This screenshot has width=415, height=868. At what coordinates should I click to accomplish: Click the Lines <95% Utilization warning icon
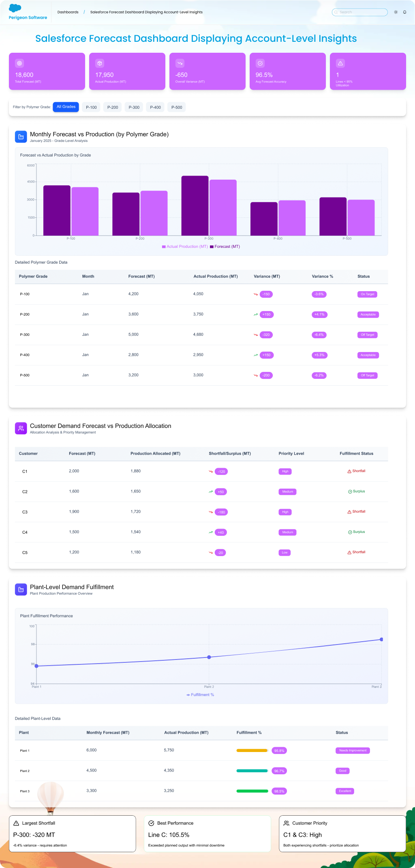340,63
